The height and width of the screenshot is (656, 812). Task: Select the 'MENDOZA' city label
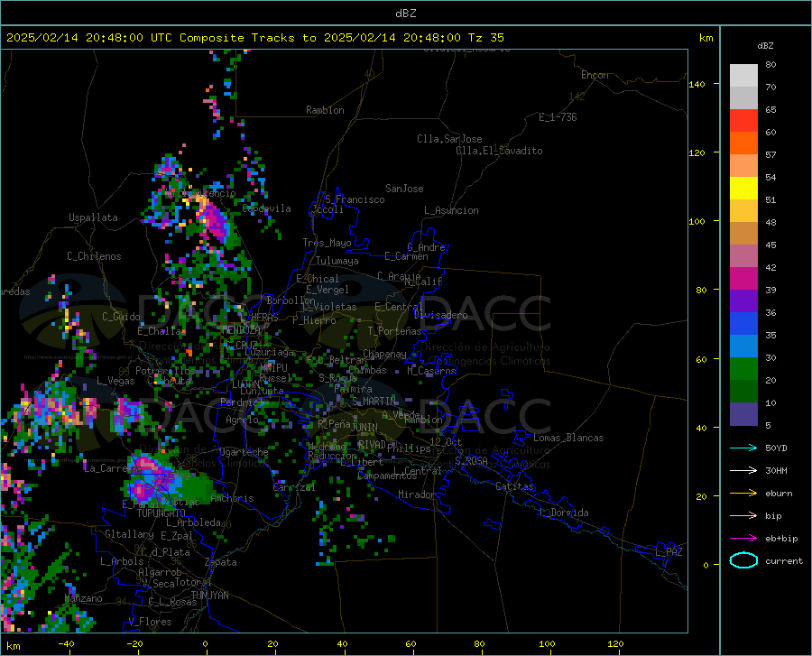point(241,330)
